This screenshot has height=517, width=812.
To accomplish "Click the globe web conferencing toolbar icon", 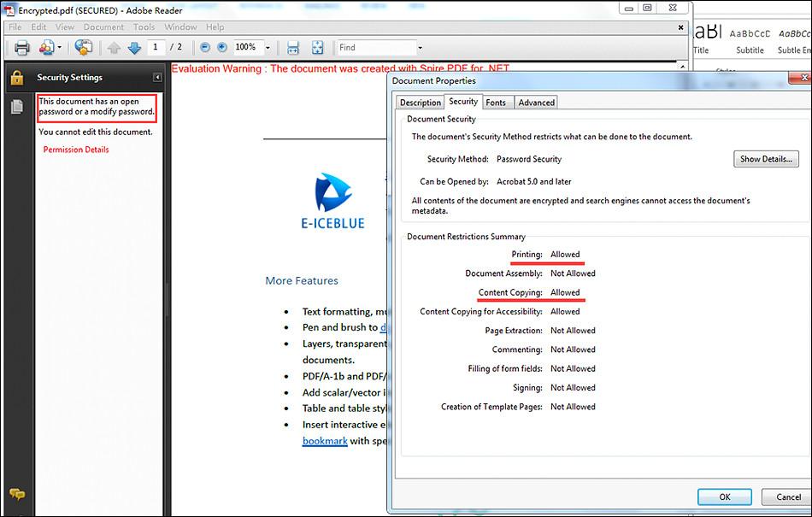I will [x=83, y=47].
